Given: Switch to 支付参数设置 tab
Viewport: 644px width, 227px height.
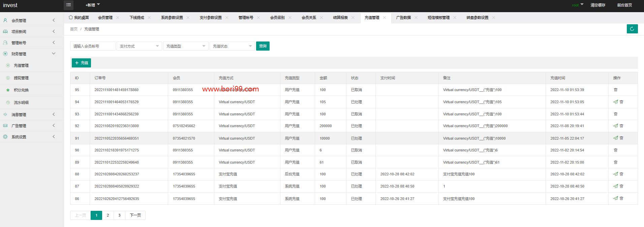Looking at the screenshot, I should [211, 18].
